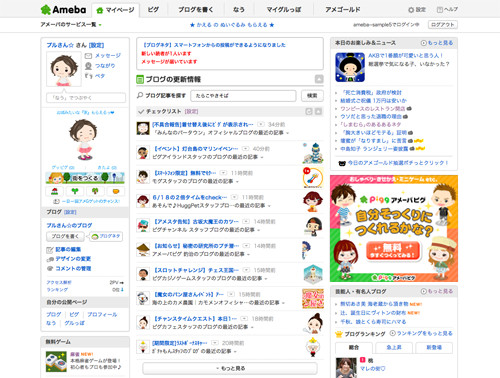The image size is (500, 378).
Task: Click the orange cup game icon
Action: (x=116, y=191)
